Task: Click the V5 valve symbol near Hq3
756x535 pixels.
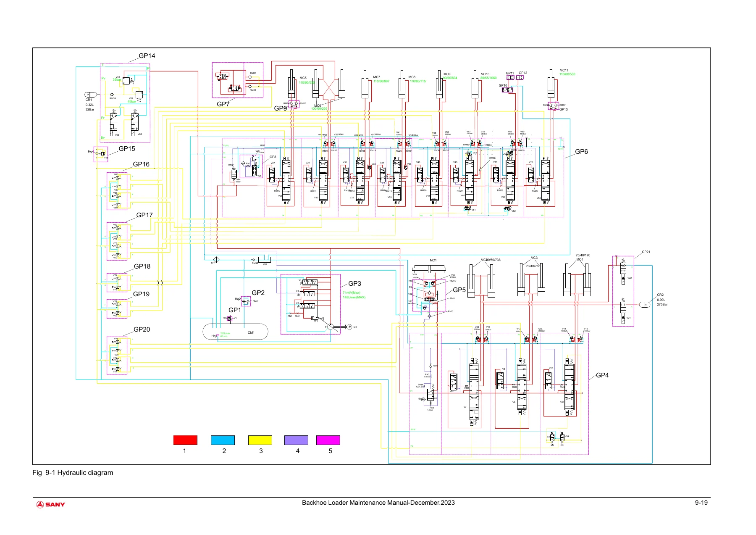Action: click(x=430, y=395)
